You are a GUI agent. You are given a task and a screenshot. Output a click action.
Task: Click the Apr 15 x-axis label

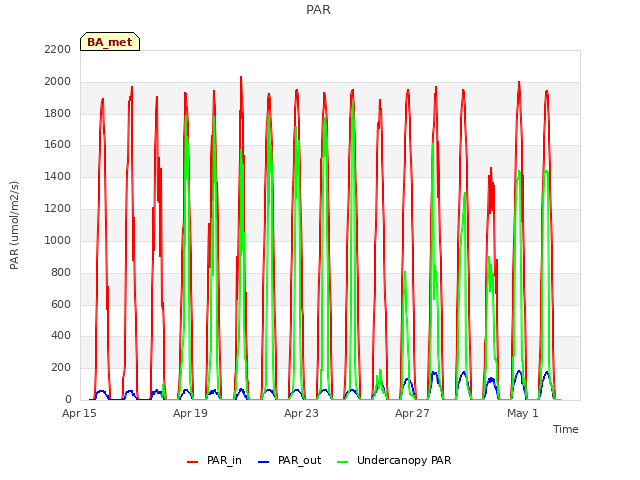[x=79, y=413]
